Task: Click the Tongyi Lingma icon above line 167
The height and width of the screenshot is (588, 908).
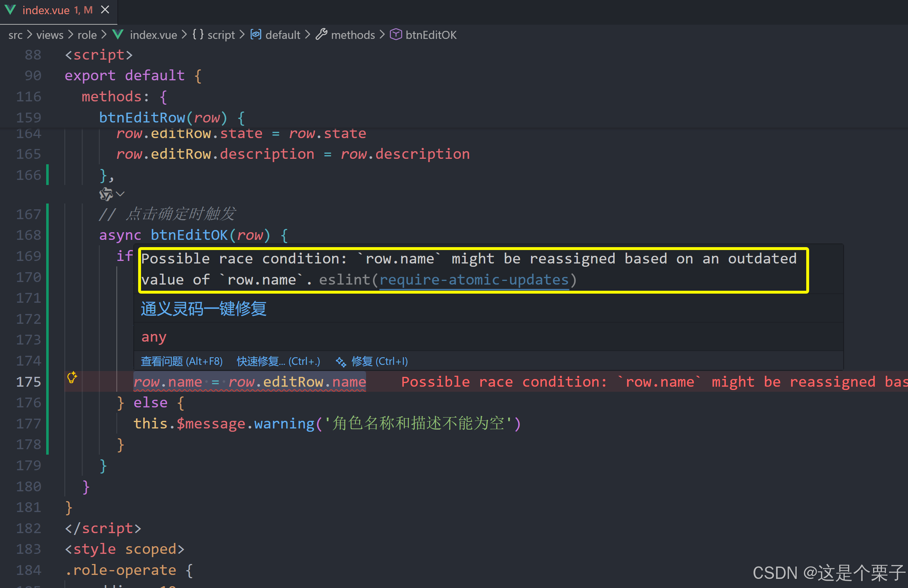Action: [106, 194]
